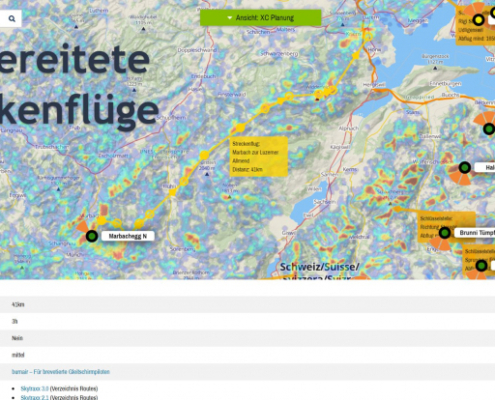
Task: Click the green launch marker under the Rigi box
Action: tap(489, 129)
